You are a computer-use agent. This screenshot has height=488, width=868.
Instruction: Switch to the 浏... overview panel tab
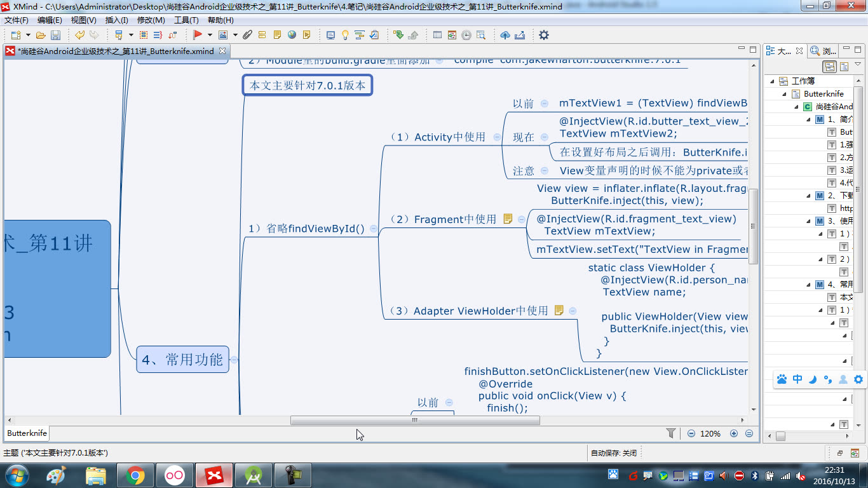point(824,51)
